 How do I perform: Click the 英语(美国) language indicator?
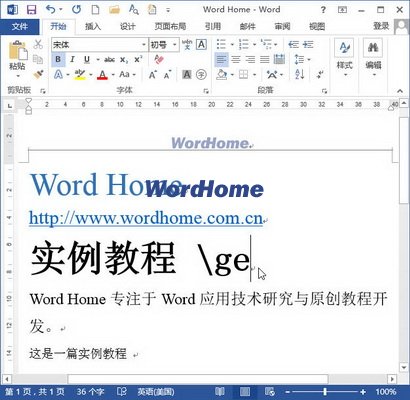[156, 392]
